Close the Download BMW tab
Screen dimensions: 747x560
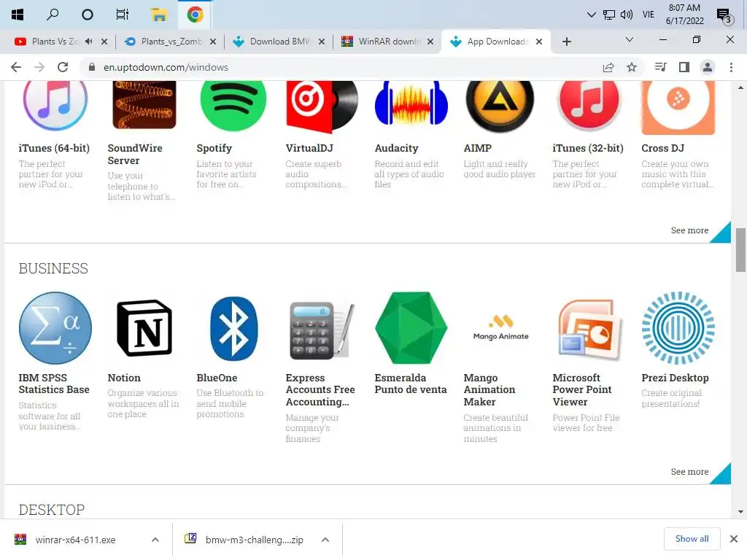322,42
